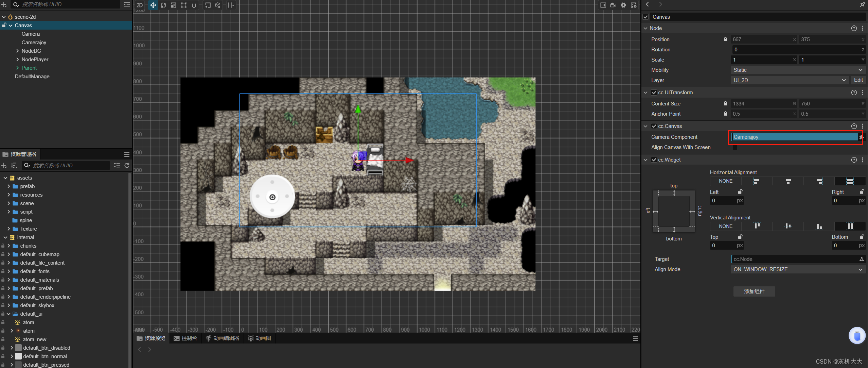Select Camerajoy in hierarchy
868x368 pixels.
(34, 43)
